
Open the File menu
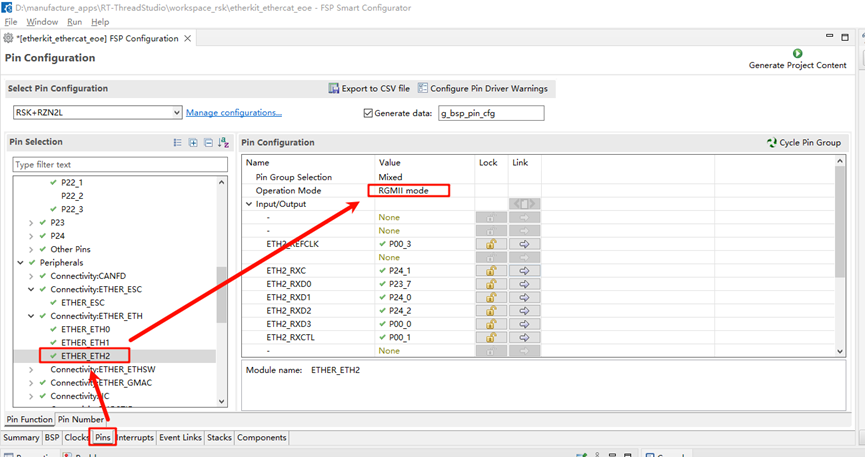point(10,22)
